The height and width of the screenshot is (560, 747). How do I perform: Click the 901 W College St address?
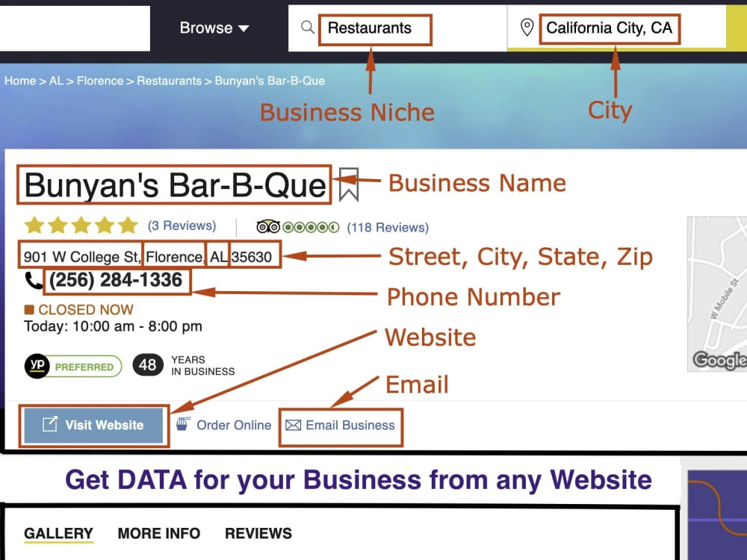pyautogui.click(x=148, y=257)
